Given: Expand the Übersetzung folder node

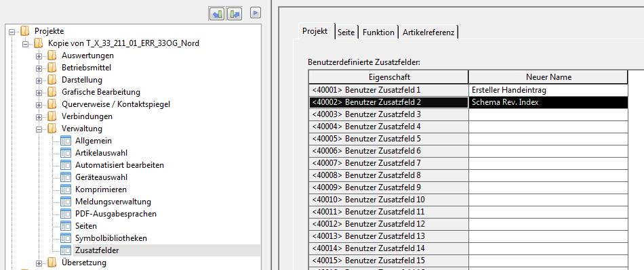Looking at the screenshot, I should pos(39,263).
